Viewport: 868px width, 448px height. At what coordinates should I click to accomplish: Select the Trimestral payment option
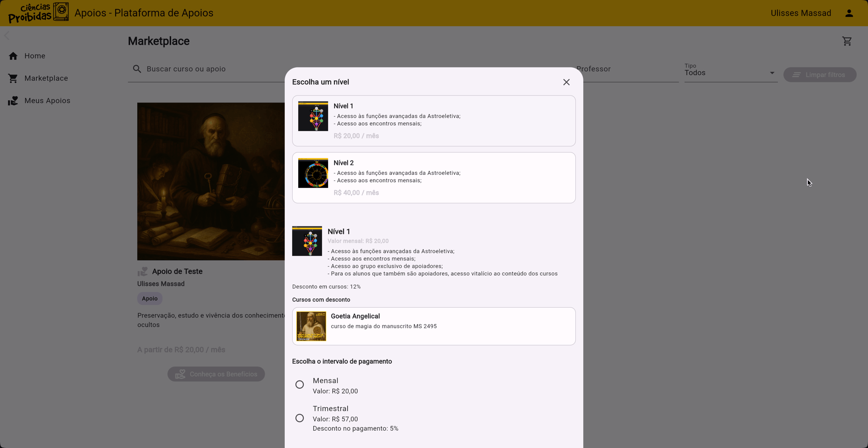coord(300,418)
